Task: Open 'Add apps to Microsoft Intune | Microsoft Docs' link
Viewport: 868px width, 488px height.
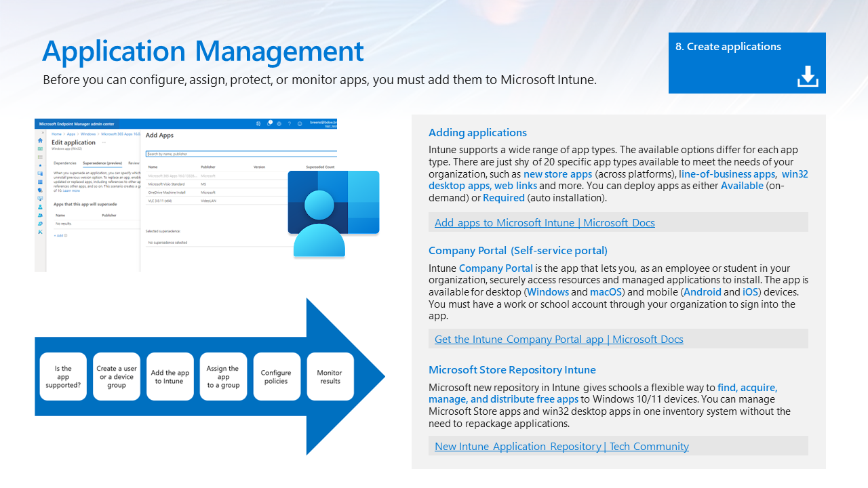Action: click(x=545, y=222)
